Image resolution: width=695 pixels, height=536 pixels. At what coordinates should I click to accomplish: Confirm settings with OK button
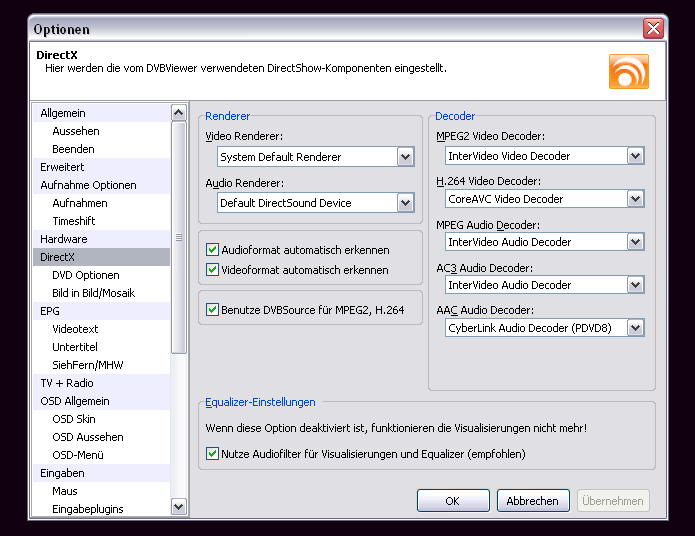(453, 501)
